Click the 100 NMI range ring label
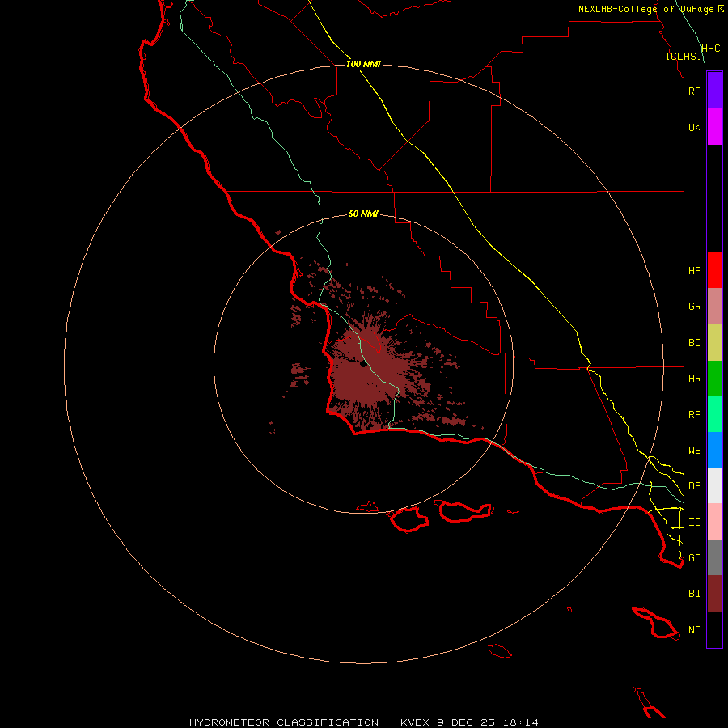This screenshot has width=728, height=728. click(363, 64)
